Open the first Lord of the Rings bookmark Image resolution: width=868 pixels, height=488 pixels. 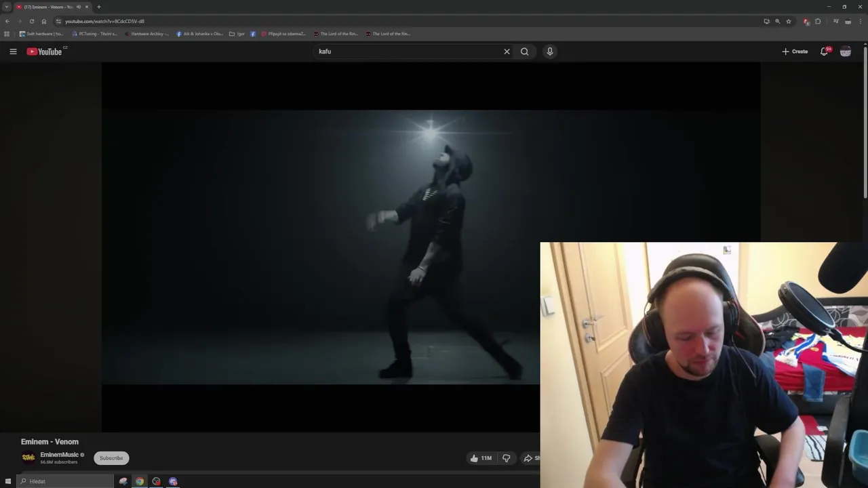point(335,33)
